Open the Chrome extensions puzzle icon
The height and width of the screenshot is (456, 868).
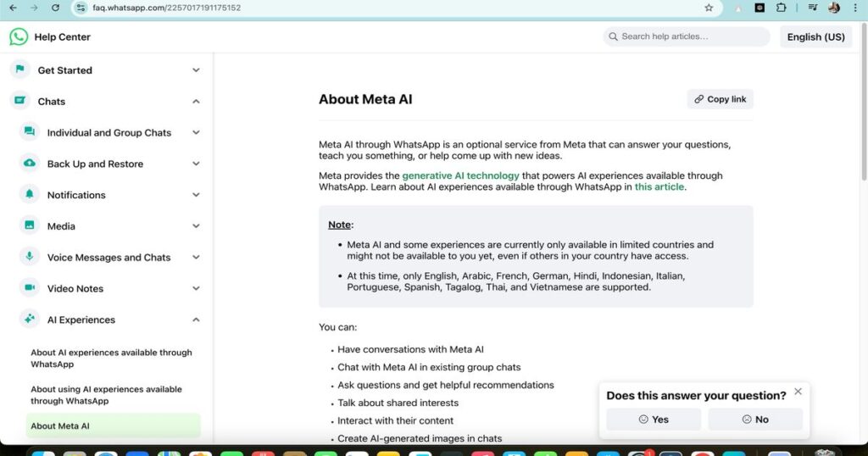click(x=781, y=8)
